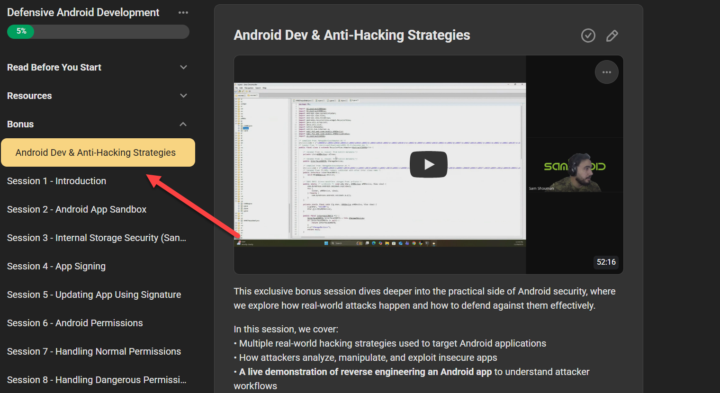This screenshot has height=393, width=720.
Task: Click the Resources section label
Action: coord(29,96)
